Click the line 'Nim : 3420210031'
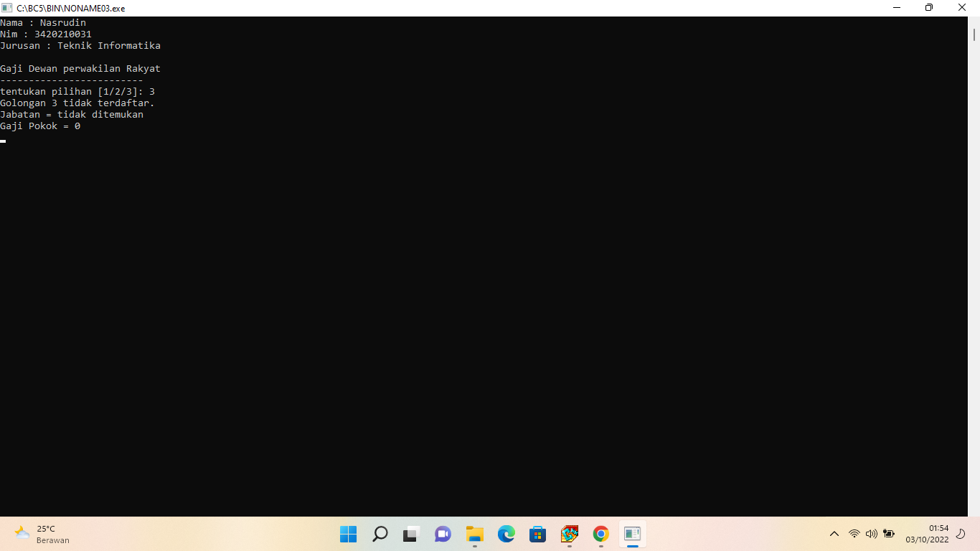This screenshot has height=551, width=980. (x=46, y=34)
